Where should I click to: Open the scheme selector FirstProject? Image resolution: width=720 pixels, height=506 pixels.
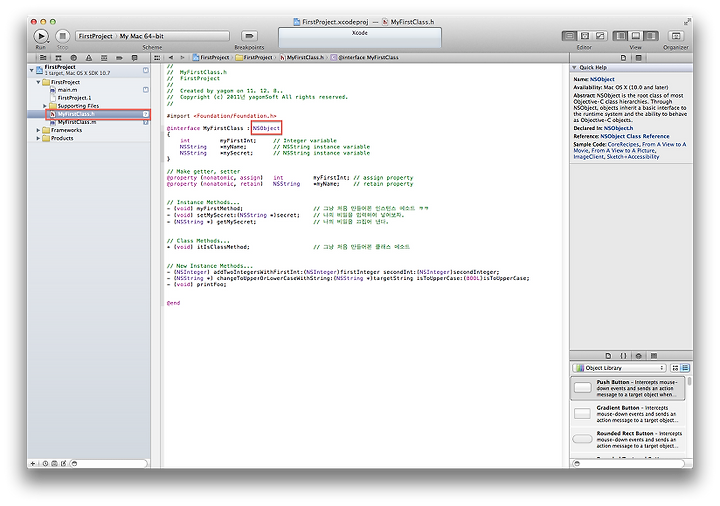pyautogui.click(x=96, y=36)
